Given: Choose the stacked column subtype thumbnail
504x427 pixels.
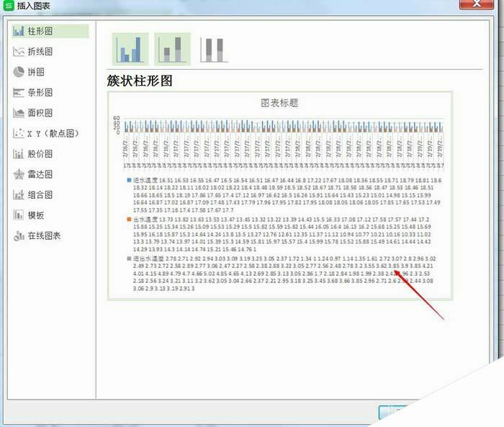Looking at the screenshot, I should [173, 49].
